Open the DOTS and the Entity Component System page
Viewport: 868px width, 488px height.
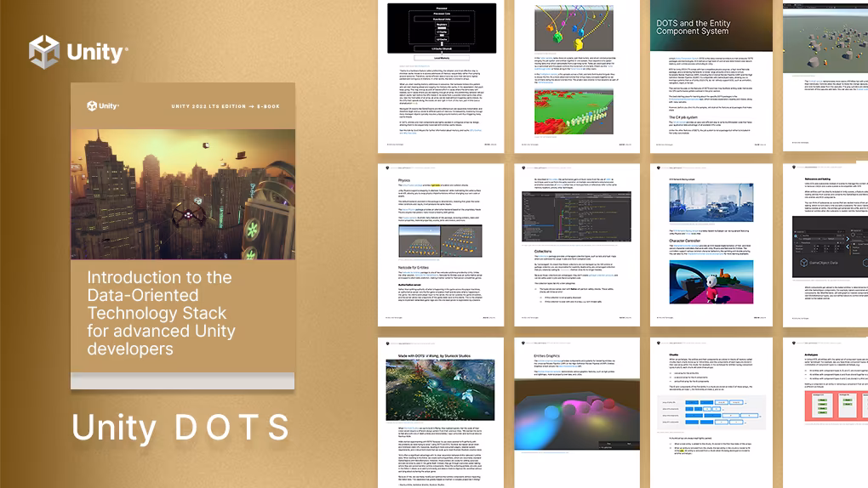[x=711, y=77]
